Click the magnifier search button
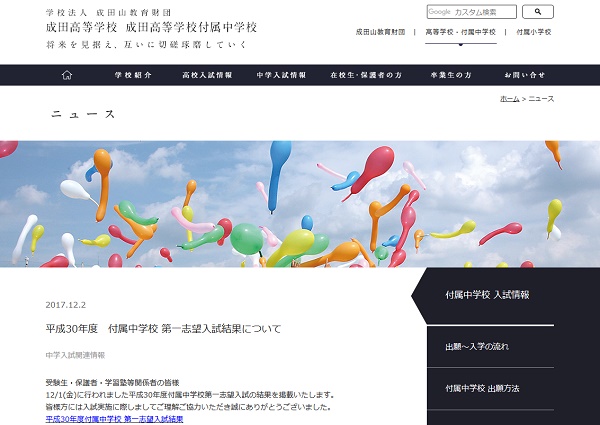 pos(537,12)
